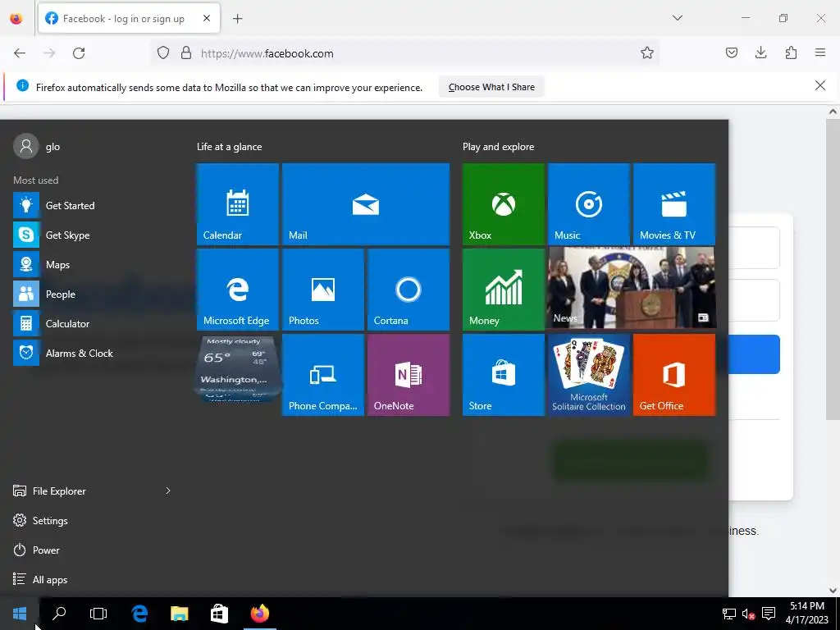Viewport: 840px width, 630px height.
Task: Open the Mail tile
Action: (365, 204)
